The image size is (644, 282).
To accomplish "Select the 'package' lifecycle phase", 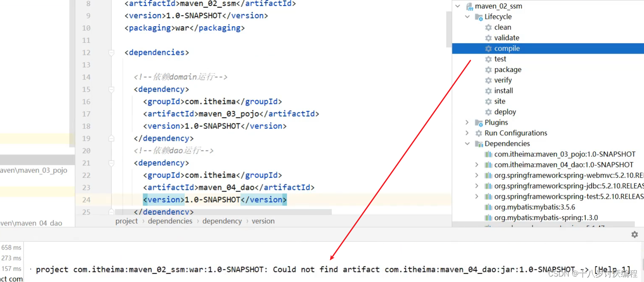I will click(x=508, y=70).
